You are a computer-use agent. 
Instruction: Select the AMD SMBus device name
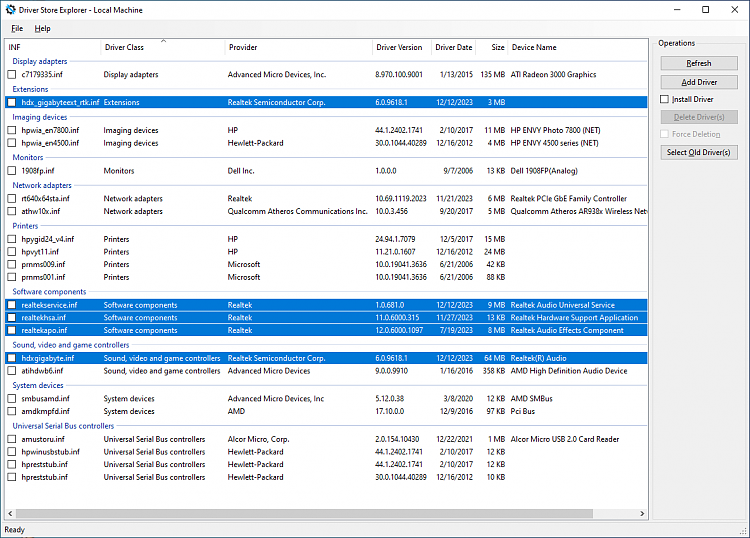point(531,398)
